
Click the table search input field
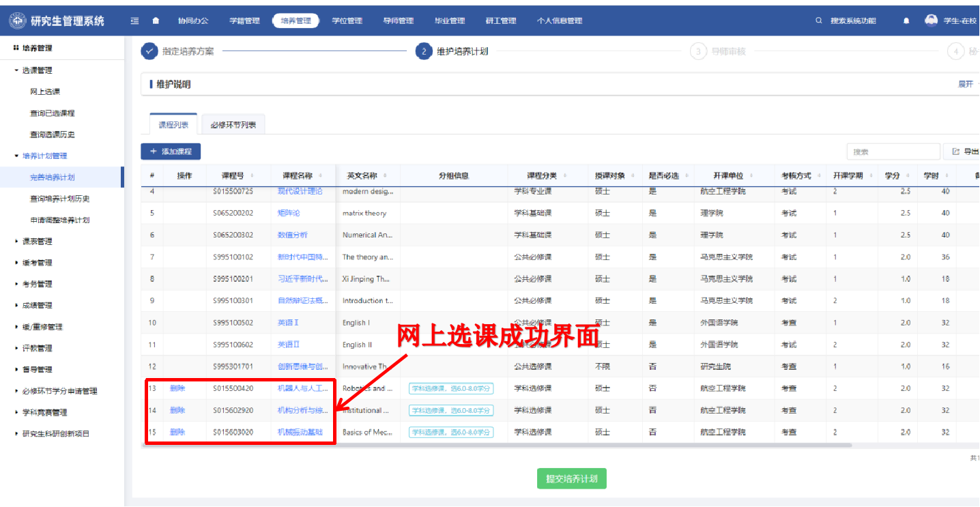[x=893, y=151]
